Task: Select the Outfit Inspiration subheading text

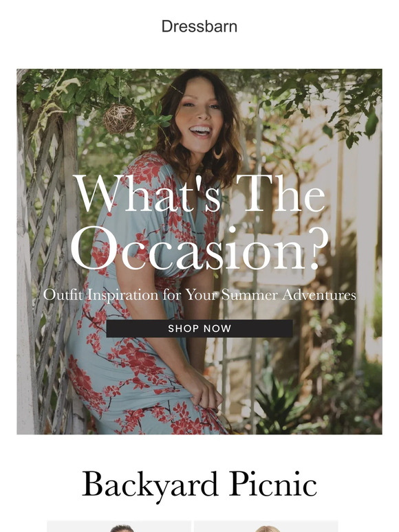Action: click(199, 294)
